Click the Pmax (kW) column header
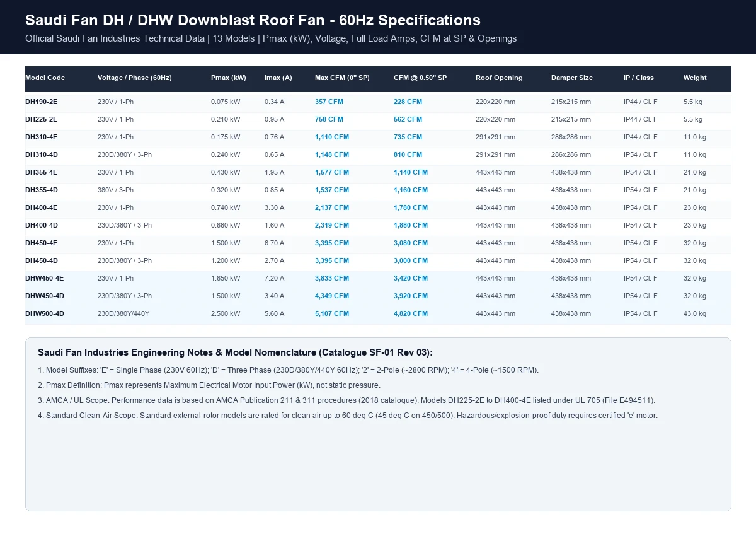 pos(229,78)
